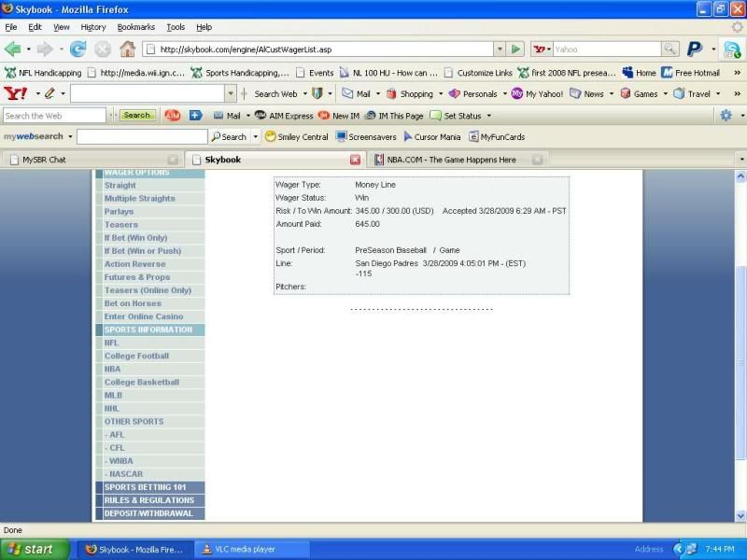Close the Skybook tab with red X
The height and width of the screenshot is (560, 747).
pyautogui.click(x=356, y=160)
